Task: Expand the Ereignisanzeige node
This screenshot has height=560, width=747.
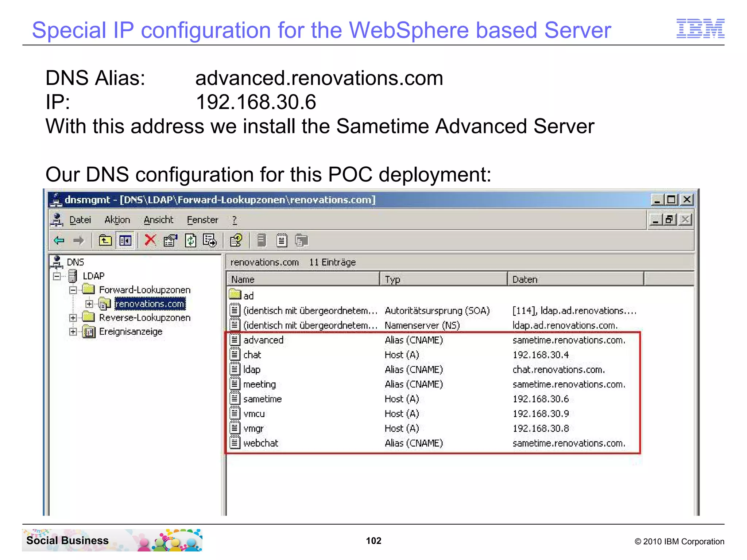Action: (x=73, y=332)
